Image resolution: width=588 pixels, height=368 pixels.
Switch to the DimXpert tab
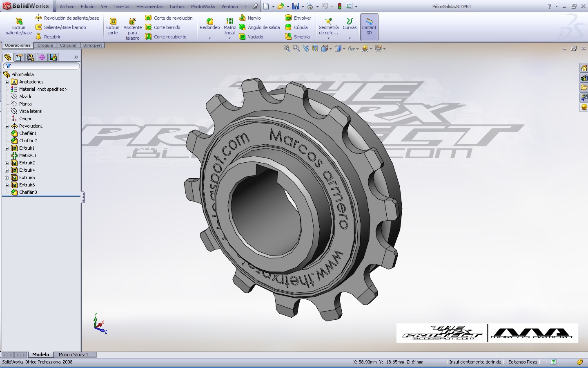click(93, 45)
